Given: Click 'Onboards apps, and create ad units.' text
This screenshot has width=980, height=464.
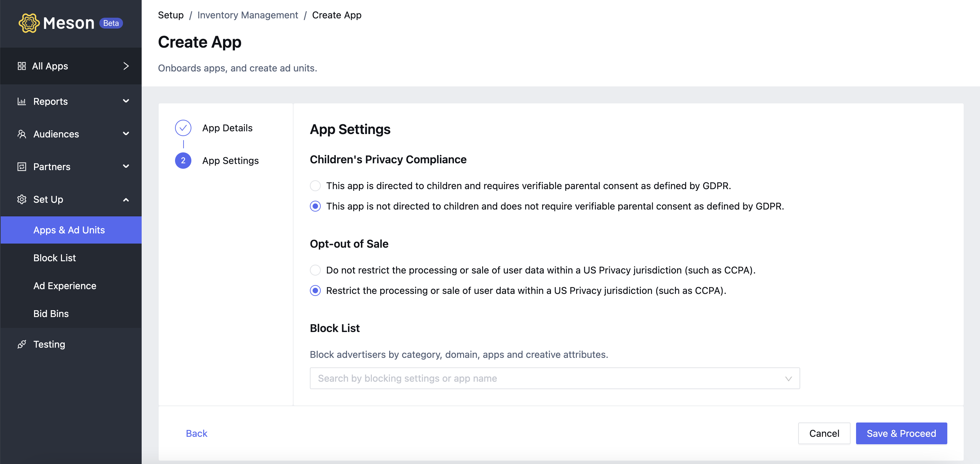Looking at the screenshot, I should pos(237,68).
